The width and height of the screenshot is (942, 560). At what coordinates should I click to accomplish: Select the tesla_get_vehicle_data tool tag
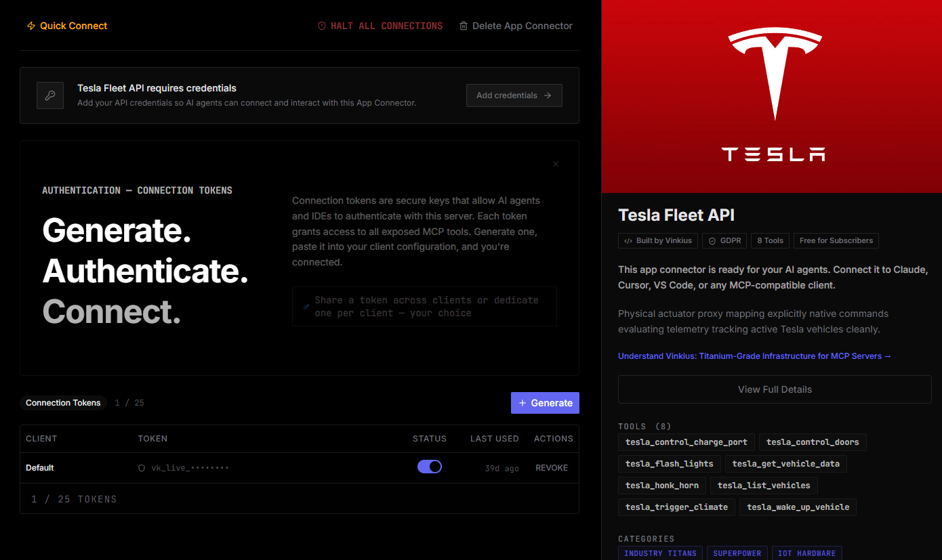pos(785,464)
